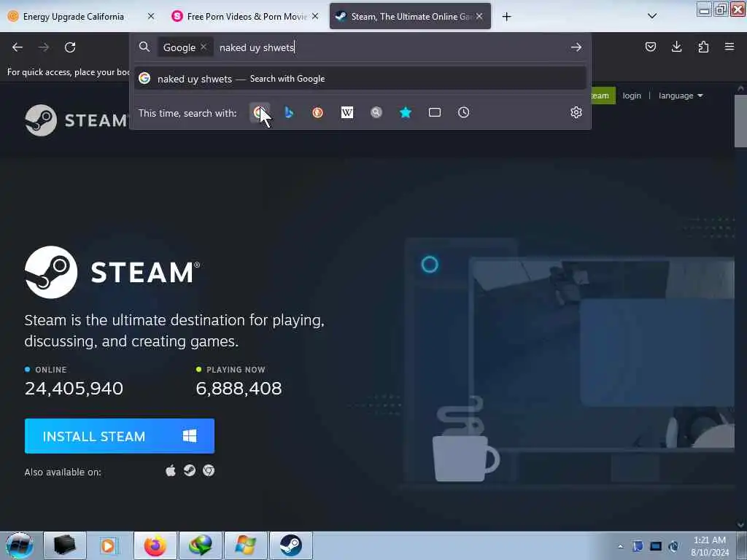
Task: Remove the Google search engine chip
Action: [204, 47]
